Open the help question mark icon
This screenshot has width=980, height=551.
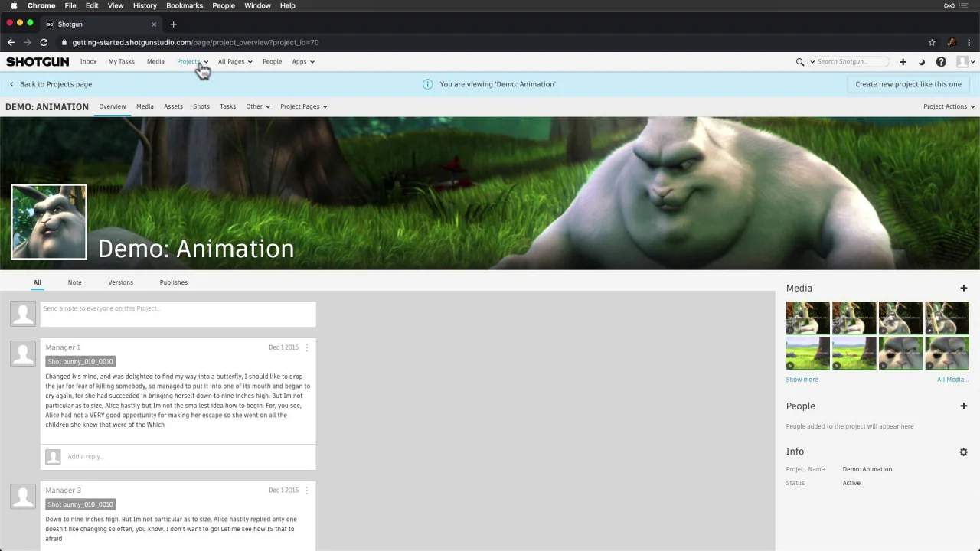pos(941,62)
